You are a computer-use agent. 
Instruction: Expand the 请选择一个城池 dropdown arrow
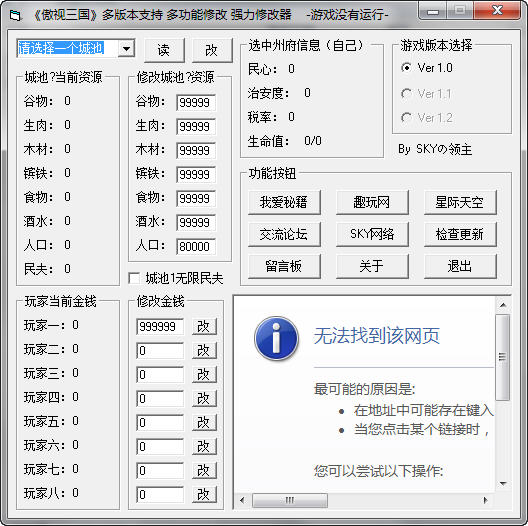126,48
